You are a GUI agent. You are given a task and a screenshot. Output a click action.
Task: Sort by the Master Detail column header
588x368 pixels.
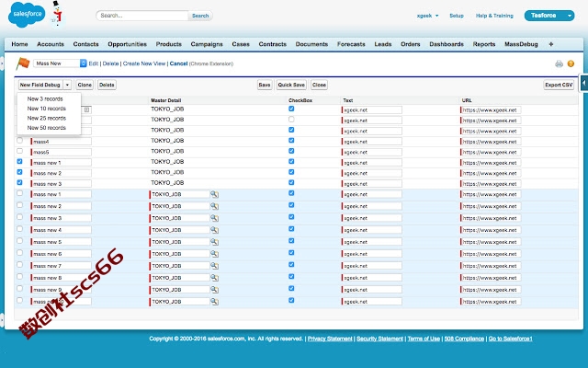tap(165, 100)
